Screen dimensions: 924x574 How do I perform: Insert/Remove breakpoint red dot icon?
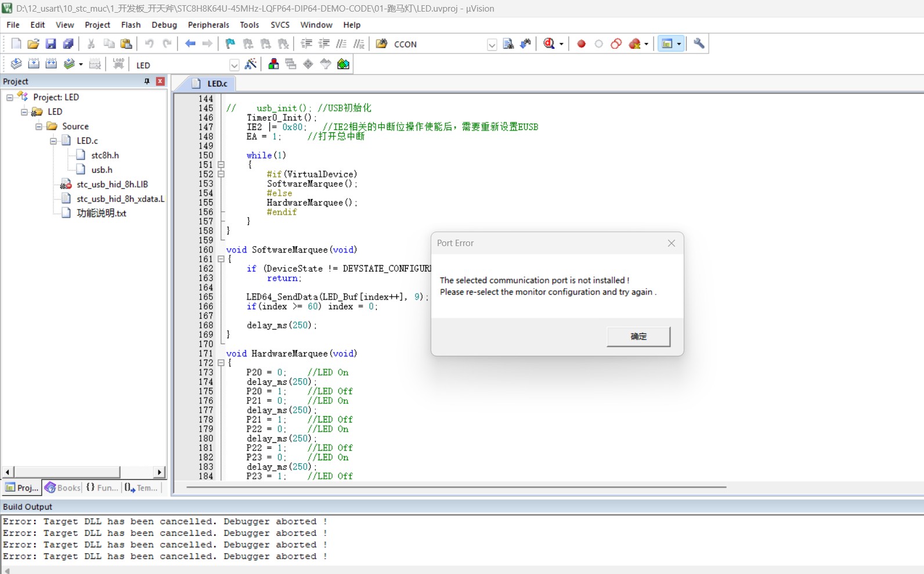(582, 44)
